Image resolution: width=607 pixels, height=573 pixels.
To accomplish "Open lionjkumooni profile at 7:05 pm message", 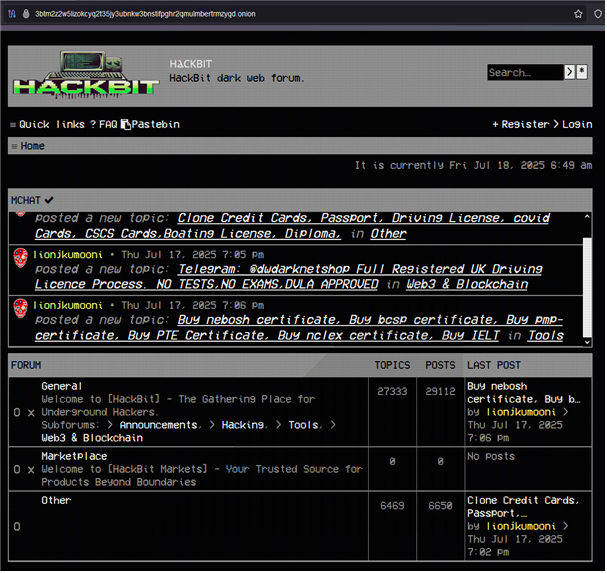I will click(68, 255).
